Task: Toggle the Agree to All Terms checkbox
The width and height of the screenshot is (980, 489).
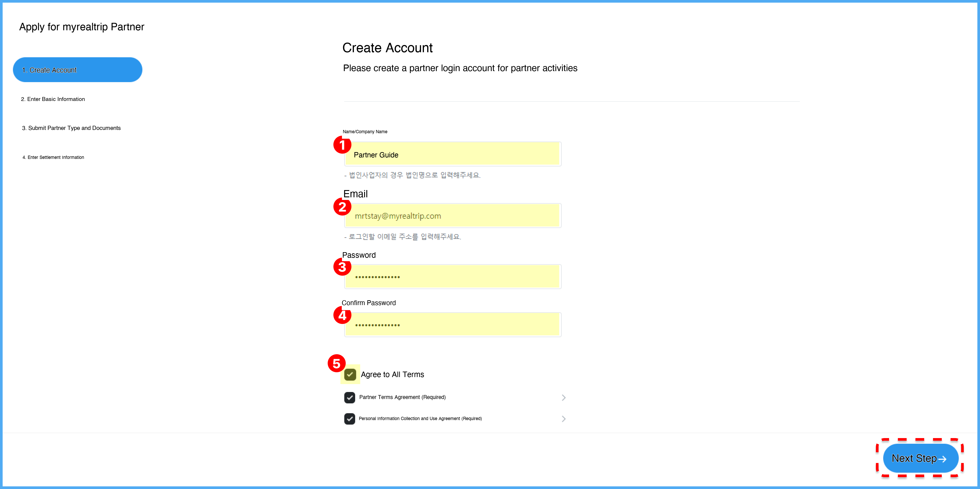Action: pyautogui.click(x=350, y=375)
